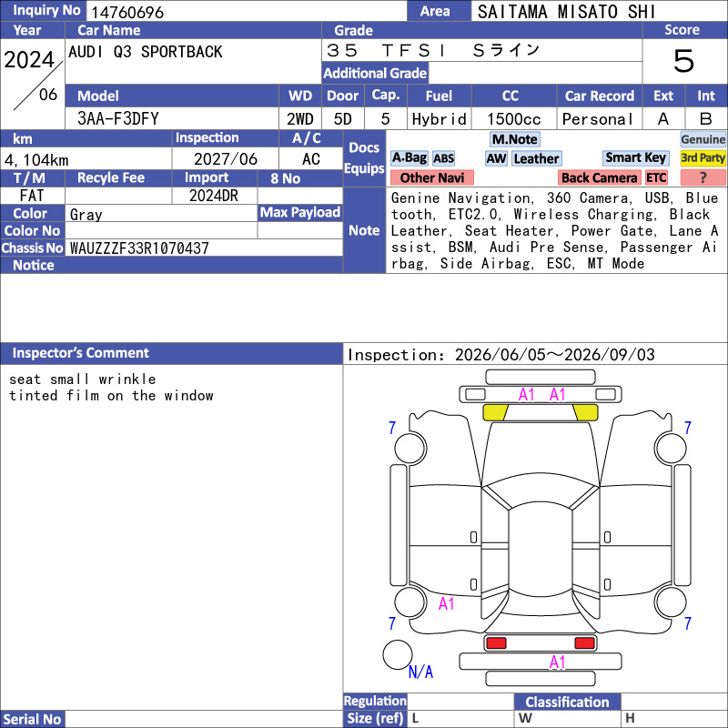This screenshot has height=728, width=728.
Task: Click the 2WD drive value
Action: tap(300, 119)
